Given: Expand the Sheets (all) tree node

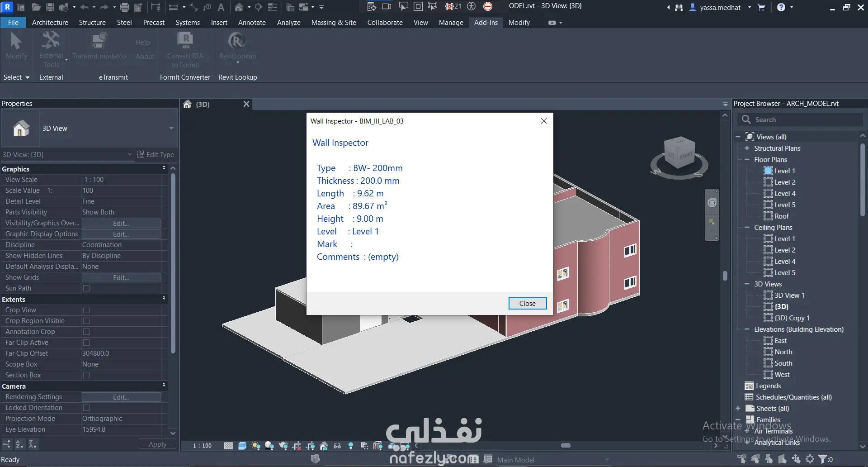Looking at the screenshot, I should pyautogui.click(x=738, y=408).
